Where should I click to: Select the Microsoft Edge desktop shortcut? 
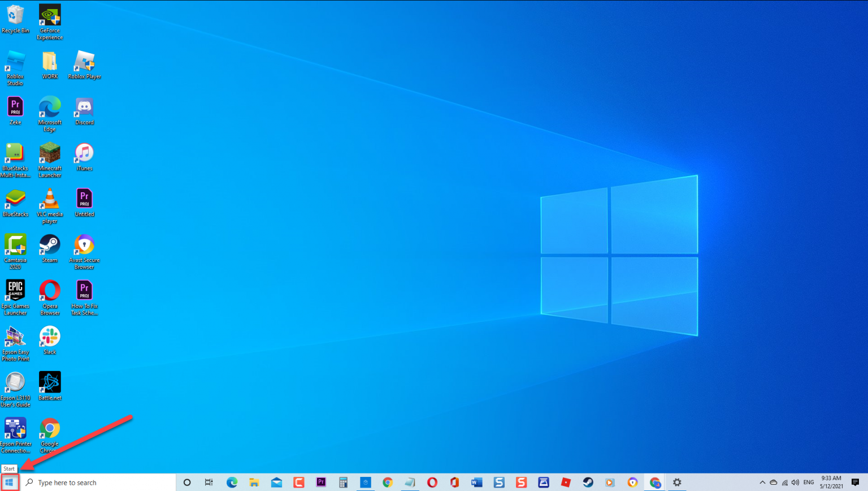click(x=50, y=114)
